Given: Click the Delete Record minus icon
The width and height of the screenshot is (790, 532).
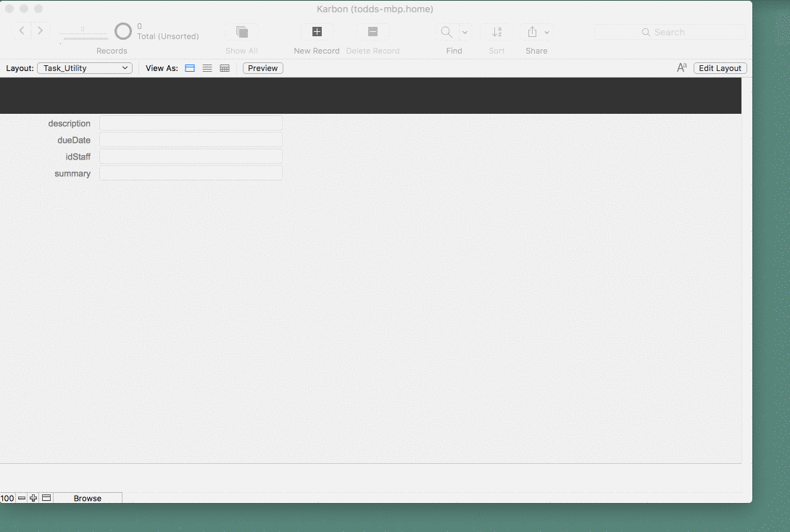Looking at the screenshot, I should [x=373, y=32].
